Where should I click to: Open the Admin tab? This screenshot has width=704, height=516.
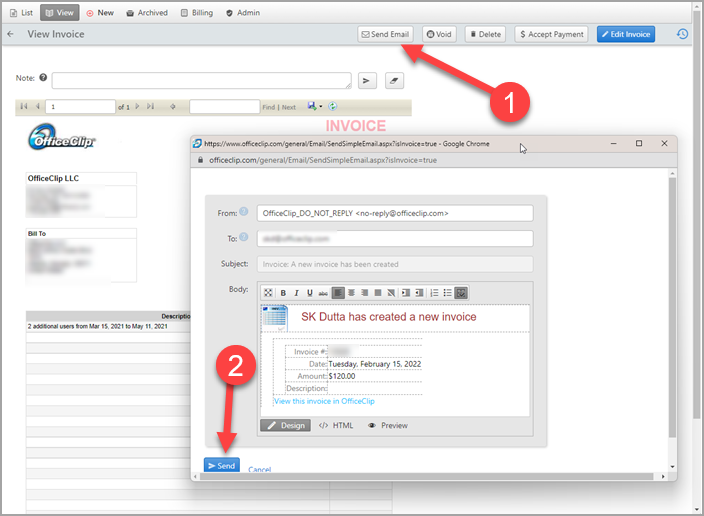(x=243, y=13)
